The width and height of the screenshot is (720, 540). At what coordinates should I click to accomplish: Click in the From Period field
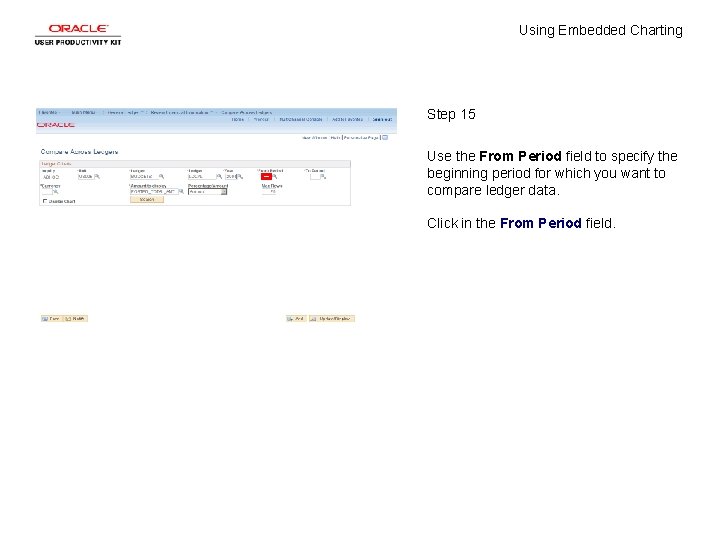pyautogui.click(x=266, y=176)
